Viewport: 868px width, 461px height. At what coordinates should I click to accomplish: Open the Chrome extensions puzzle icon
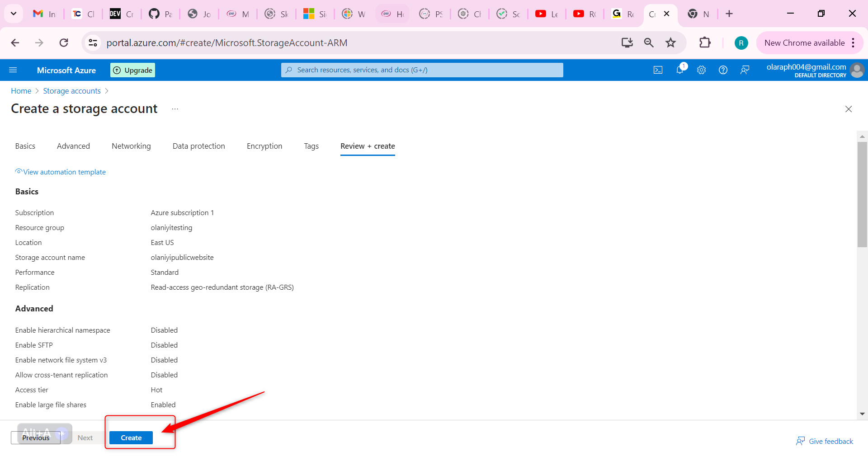[705, 43]
